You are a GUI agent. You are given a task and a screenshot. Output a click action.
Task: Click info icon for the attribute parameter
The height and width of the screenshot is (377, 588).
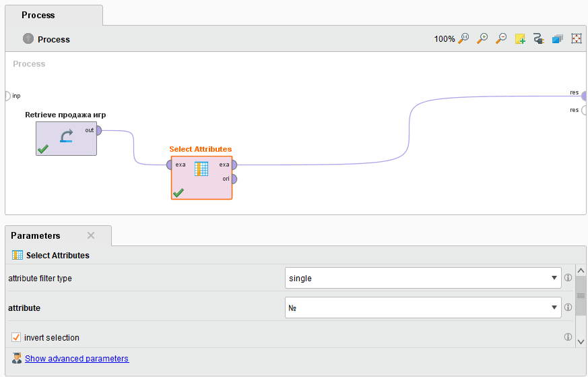[x=568, y=308]
